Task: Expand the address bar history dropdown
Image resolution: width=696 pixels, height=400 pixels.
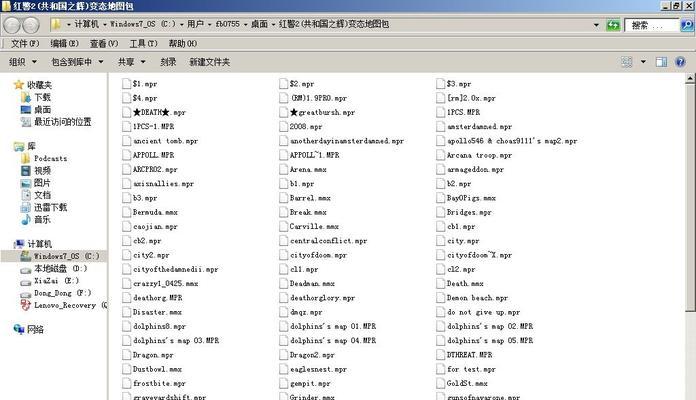Action: [x=596, y=25]
